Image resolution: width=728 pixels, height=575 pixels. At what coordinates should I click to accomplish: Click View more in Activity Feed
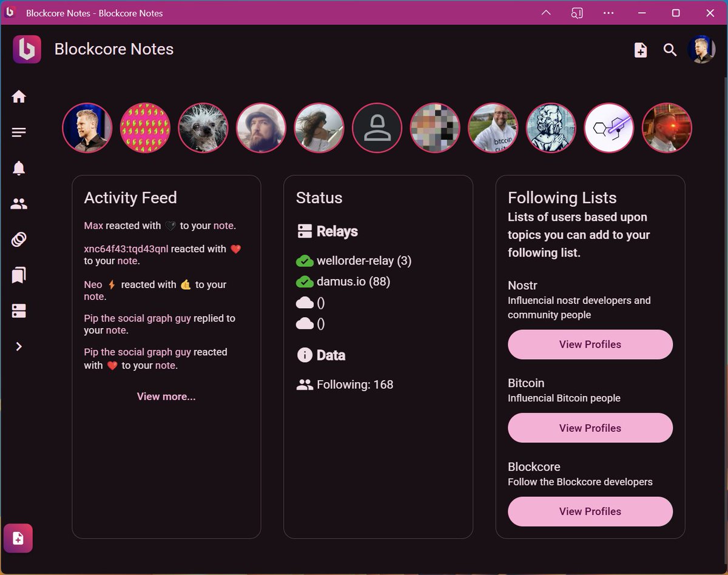(x=166, y=396)
